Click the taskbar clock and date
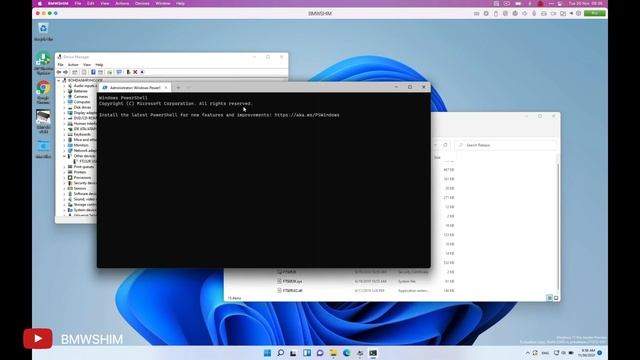The width and height of the screenshot is (640, 360). click(588, 353)
